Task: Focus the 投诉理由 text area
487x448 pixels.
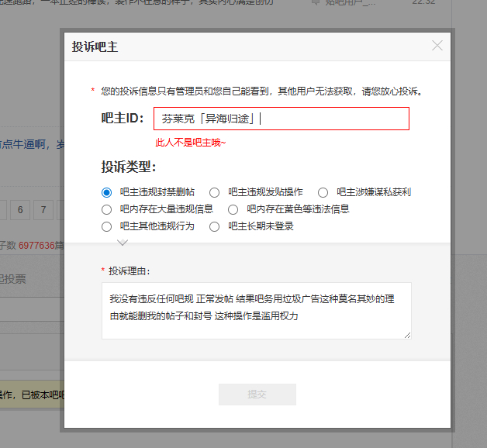Action: point(257,311)
